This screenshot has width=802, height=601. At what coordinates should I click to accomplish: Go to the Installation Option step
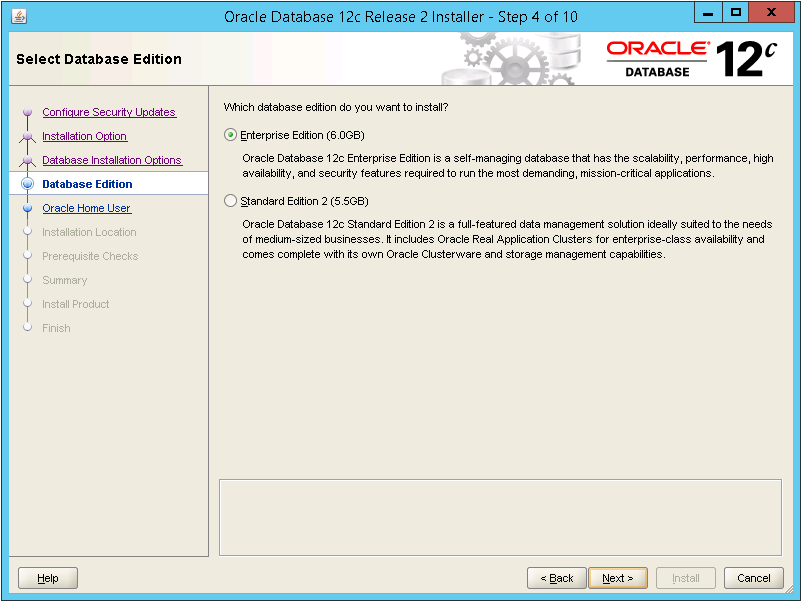click(84, 137)
